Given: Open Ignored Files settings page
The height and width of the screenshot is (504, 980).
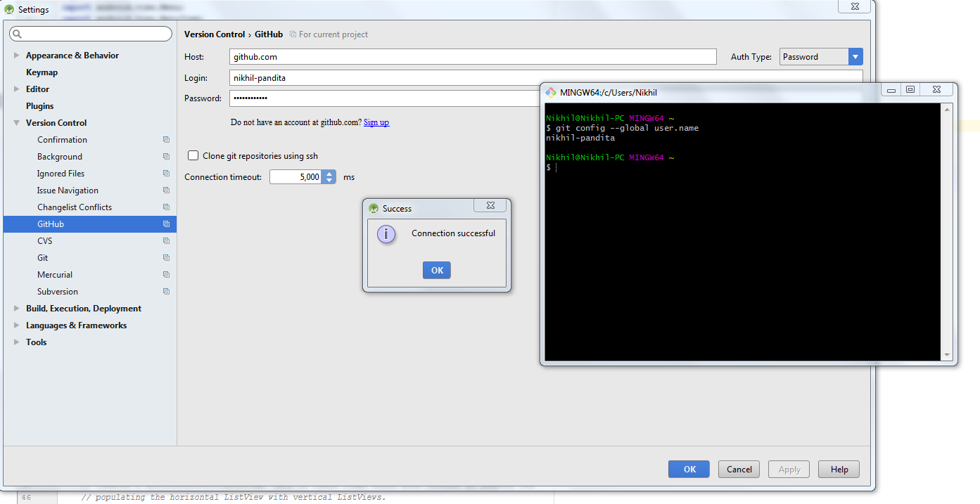Looking at the screenshot, I should tap(61, 174).
